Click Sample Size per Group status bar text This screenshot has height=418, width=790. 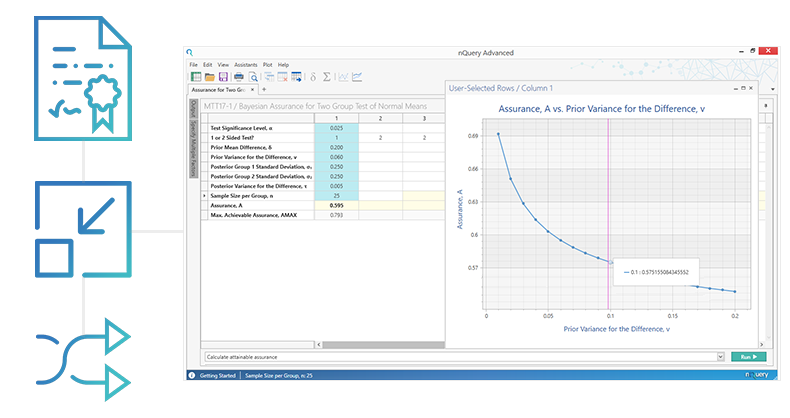point(279,376)
